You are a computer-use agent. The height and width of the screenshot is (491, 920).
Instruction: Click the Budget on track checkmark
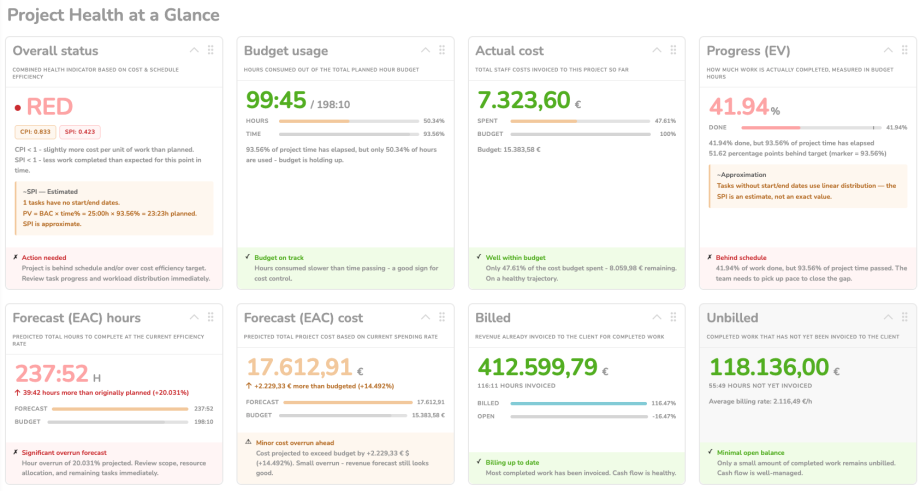248,257
